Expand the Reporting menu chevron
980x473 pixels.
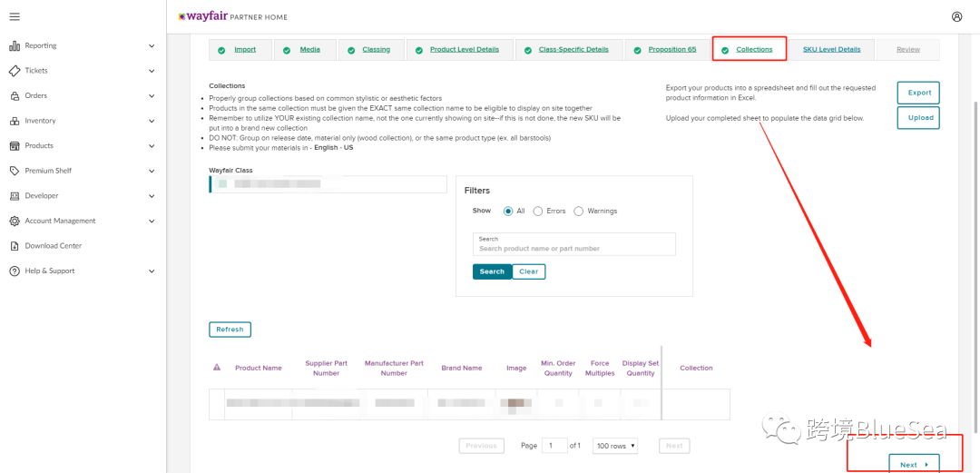152,45
